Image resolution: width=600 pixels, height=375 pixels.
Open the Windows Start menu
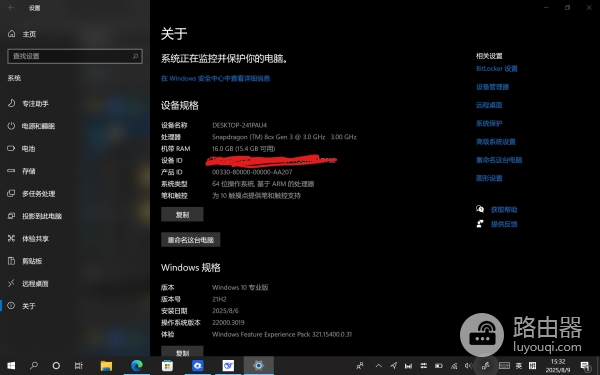(11, 366)
